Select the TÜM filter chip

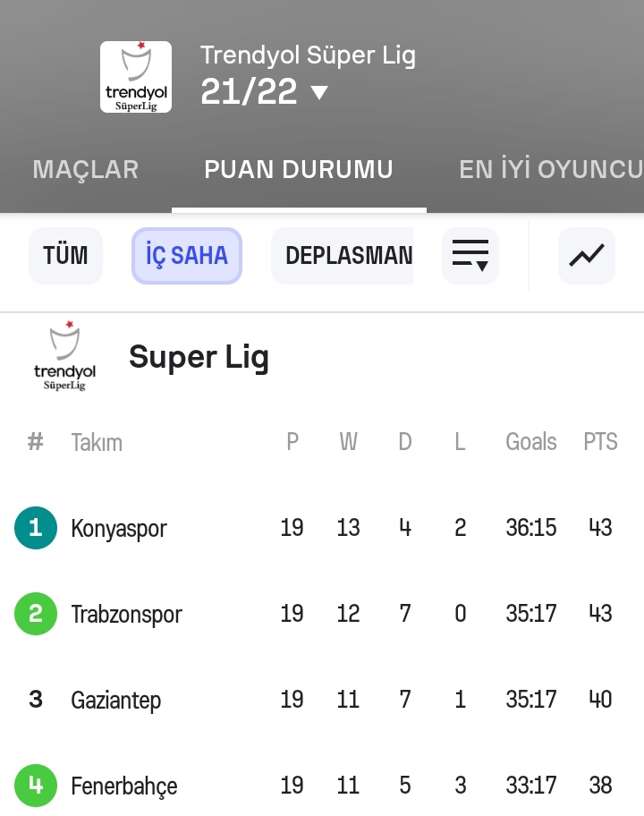[66, 256]
